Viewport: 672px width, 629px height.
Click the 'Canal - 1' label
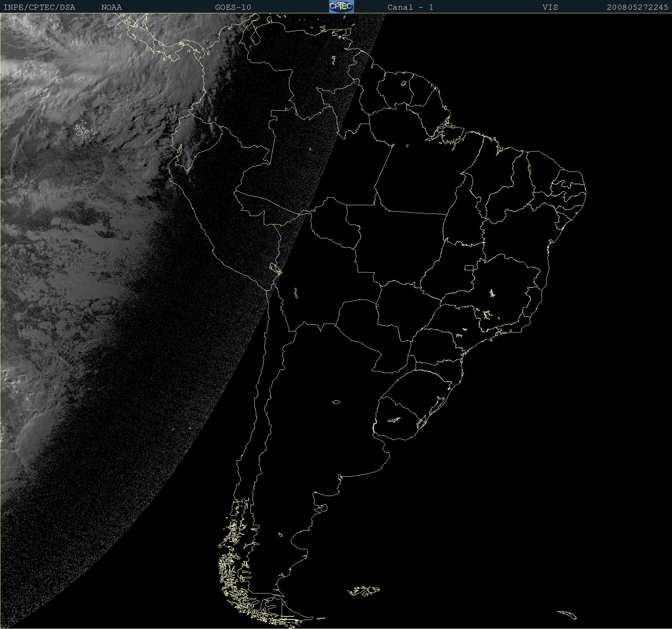(410, 7)
